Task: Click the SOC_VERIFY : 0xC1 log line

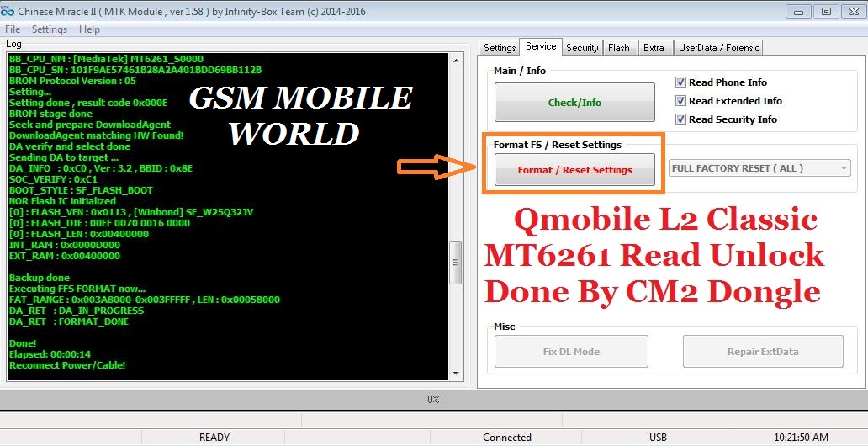Action: point(53,179)
